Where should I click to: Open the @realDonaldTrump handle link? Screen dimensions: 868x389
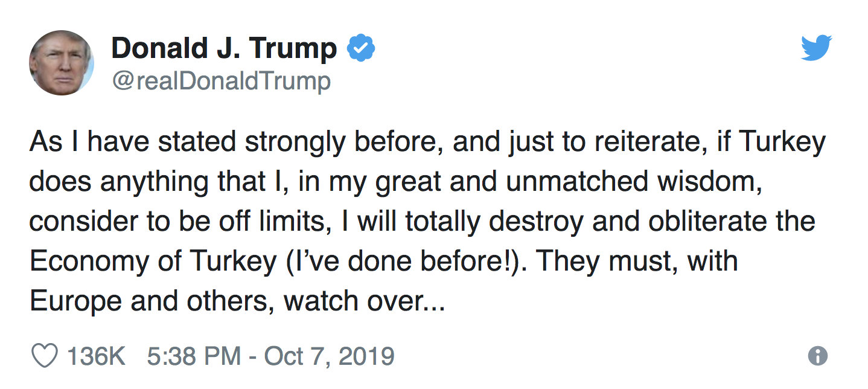point(221,80)
